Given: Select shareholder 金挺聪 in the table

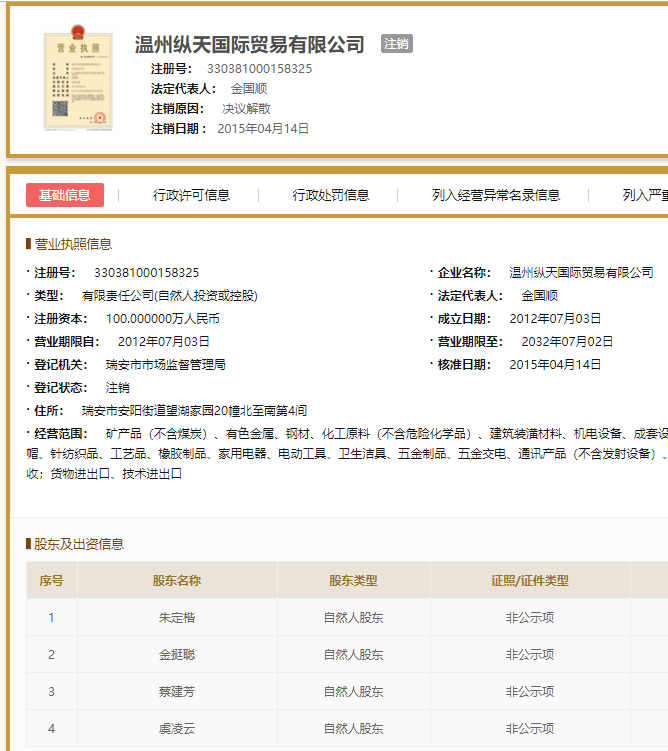Looking at the screenshot, I should coord(177,654).
